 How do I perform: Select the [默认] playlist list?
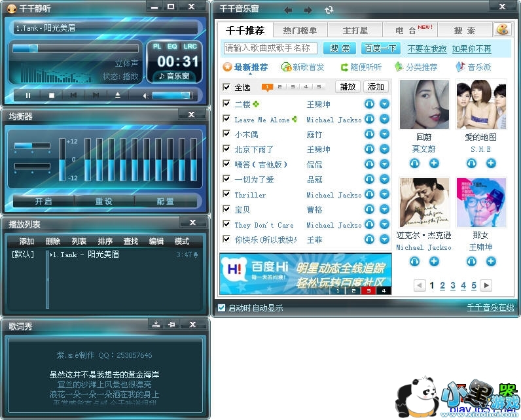(23, 254)
